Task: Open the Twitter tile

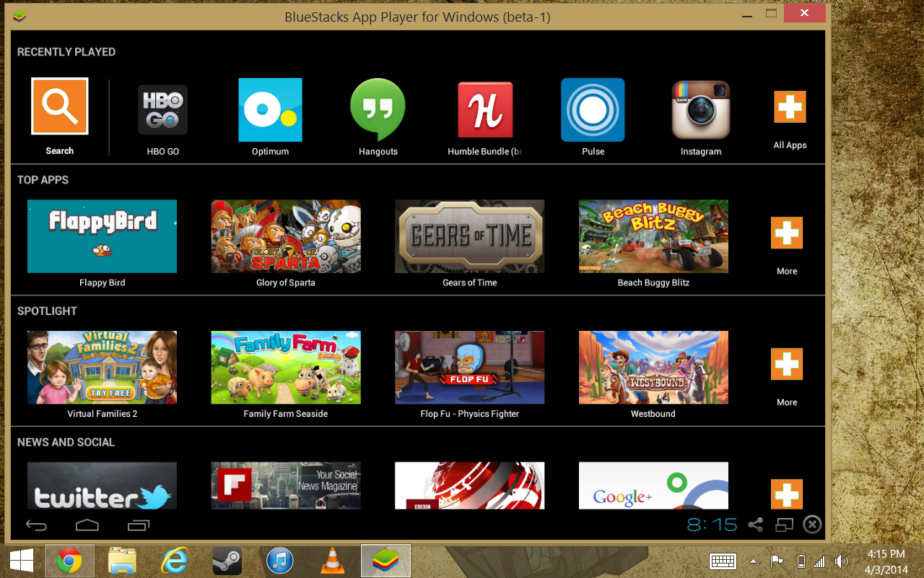Action: point(102,486)
